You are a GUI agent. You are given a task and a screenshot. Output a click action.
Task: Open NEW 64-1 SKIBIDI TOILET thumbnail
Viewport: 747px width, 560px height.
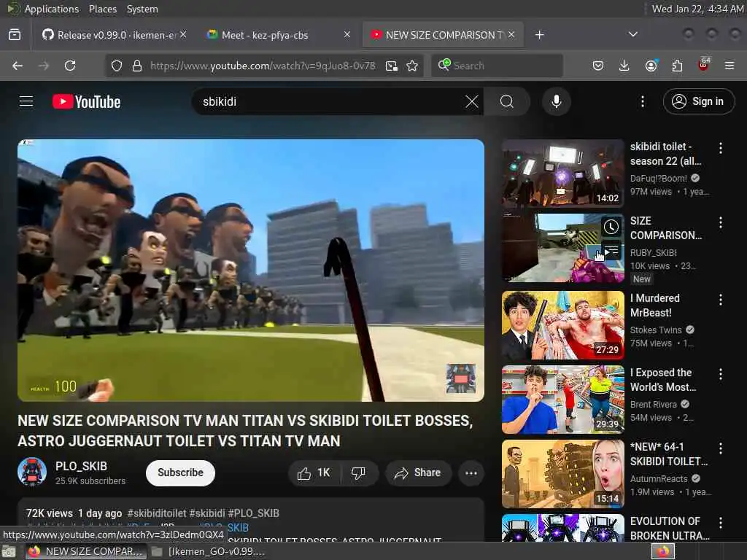tap(562, 474)
